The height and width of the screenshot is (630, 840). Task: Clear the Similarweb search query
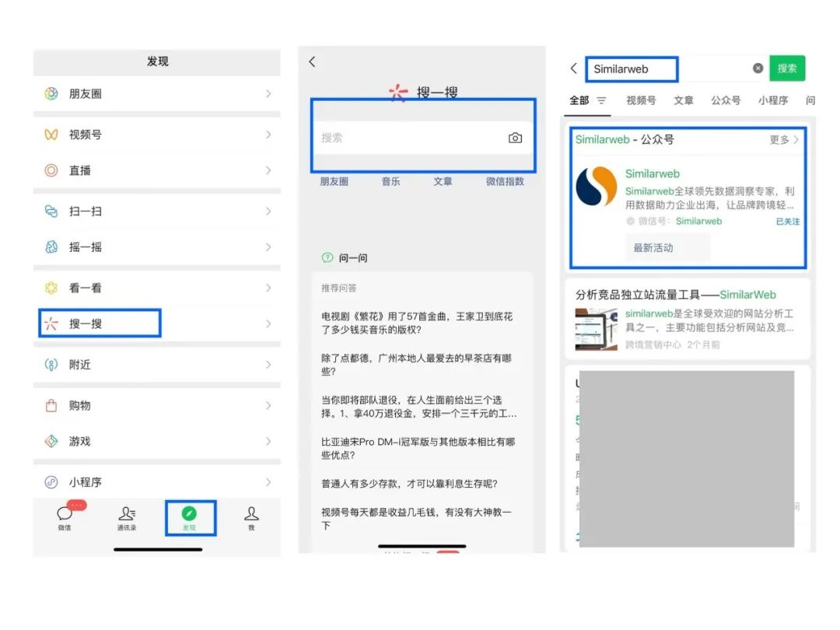click(x=758, y=68)
